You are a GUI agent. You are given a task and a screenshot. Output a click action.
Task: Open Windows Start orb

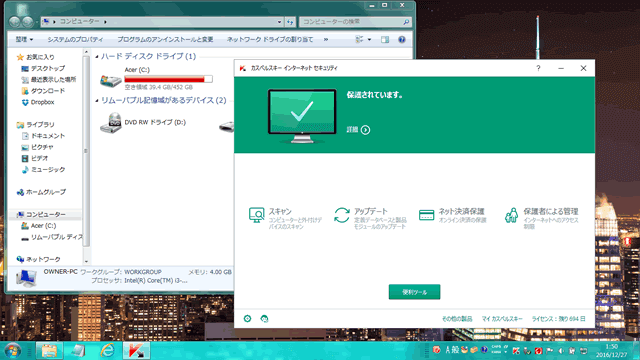pos(13,351)
